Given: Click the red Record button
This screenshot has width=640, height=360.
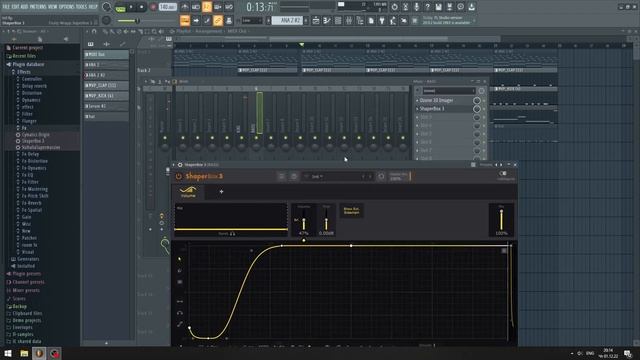Looking at the screenshot, I should (153, 7).
